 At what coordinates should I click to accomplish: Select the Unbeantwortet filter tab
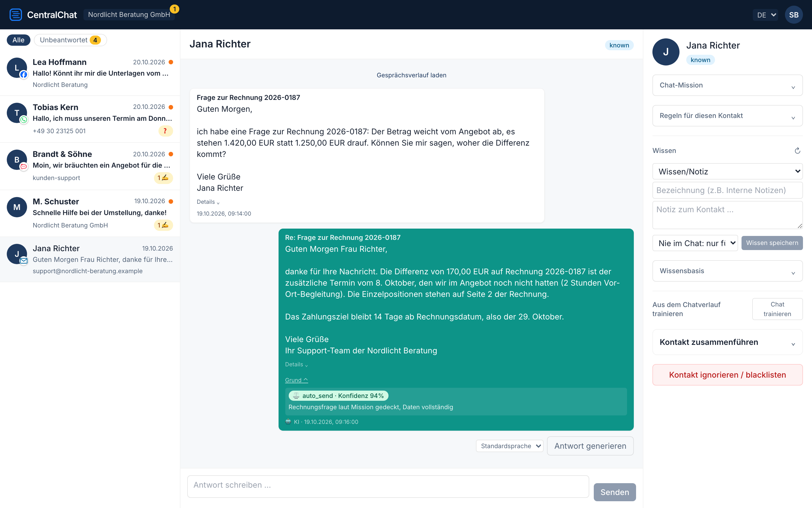tap(70, 40)
